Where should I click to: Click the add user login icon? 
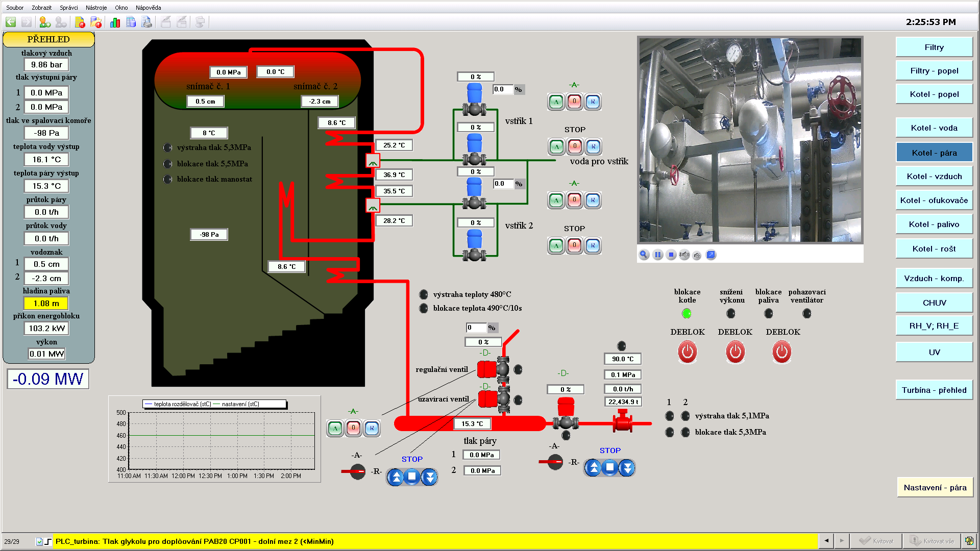tap(45, 22)
